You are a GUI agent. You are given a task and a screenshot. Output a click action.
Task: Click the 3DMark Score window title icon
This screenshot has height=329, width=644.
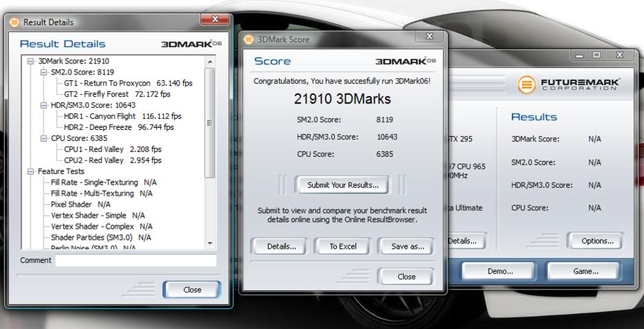tap(249, 39)
